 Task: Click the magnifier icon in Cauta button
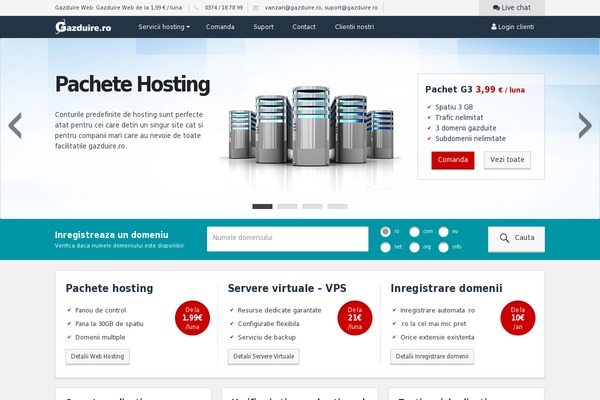tap(504, 238)
